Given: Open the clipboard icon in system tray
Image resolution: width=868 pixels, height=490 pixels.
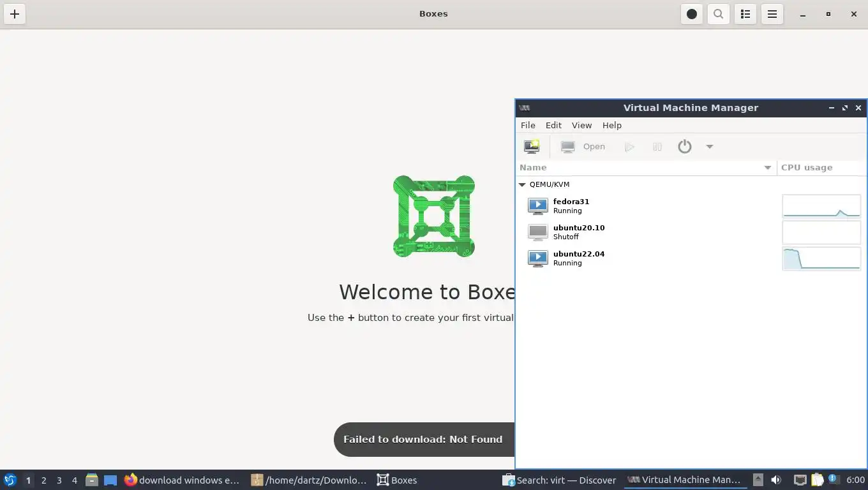Looking at the screenshot, I should (x=817, y=480).
